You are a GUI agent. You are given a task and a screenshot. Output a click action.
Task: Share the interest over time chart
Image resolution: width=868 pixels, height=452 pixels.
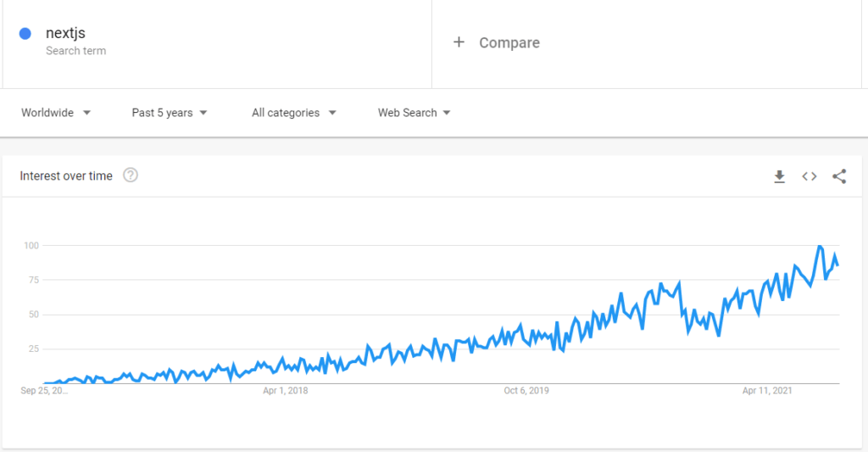pos(839,176)
